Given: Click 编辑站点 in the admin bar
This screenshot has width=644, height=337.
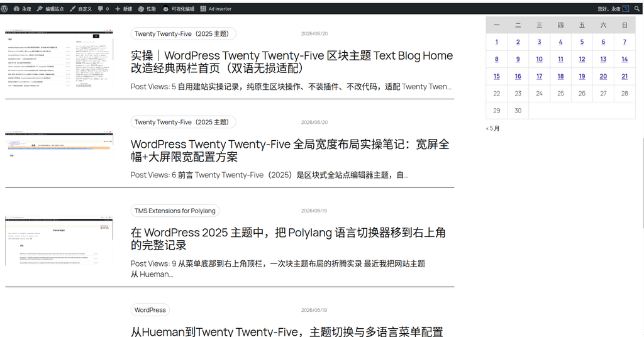Looking at the screenshot, I should pyautogui.click(x=50, y=9).
